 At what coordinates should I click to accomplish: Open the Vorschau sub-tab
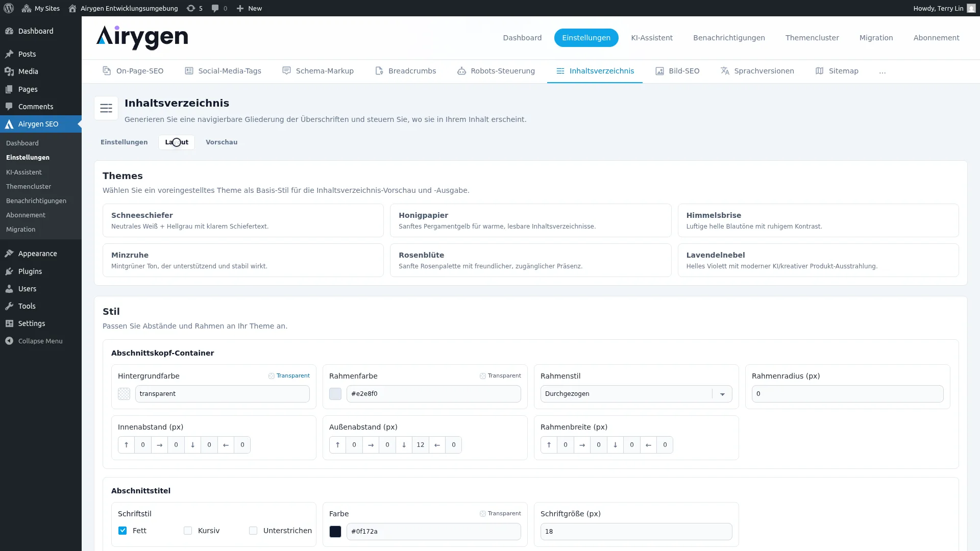pyautogui.click(x=222, y=142)
